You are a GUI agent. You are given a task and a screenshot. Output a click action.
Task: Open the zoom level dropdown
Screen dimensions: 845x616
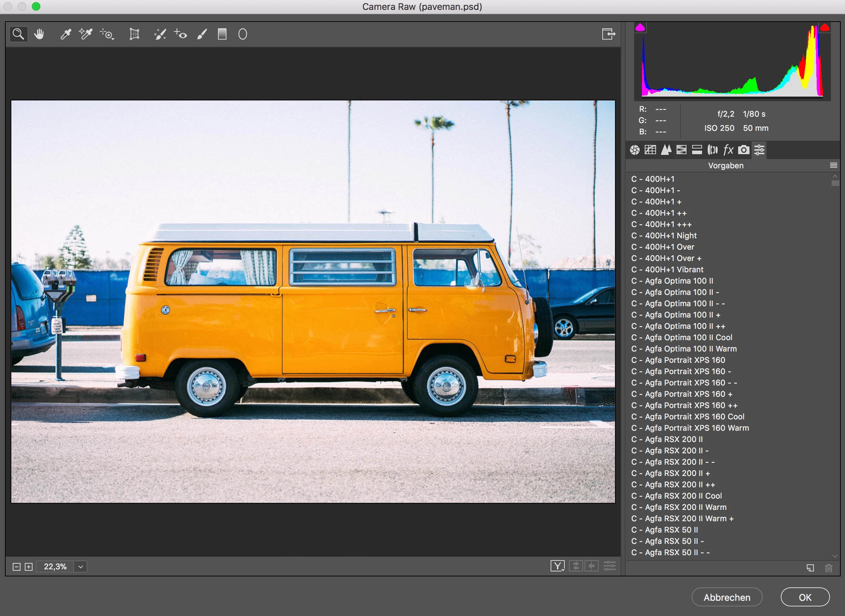(81, 567)
